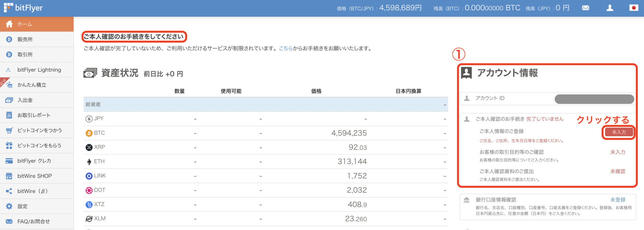Click the お取引レポート document icon
Screen dimensions: 644x230
click(9, 115)
